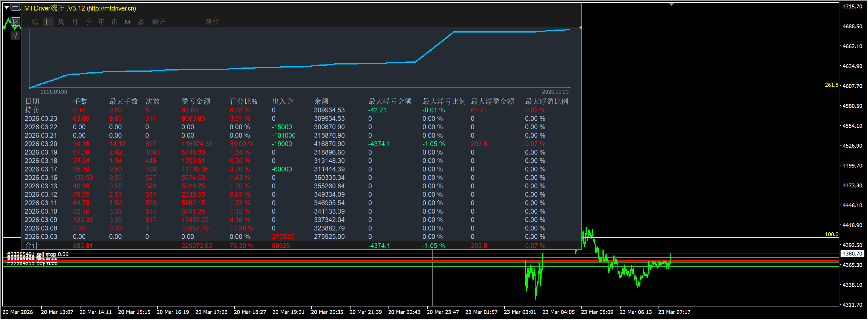Click the 合计 totals row label

click(x=32, y=246)
